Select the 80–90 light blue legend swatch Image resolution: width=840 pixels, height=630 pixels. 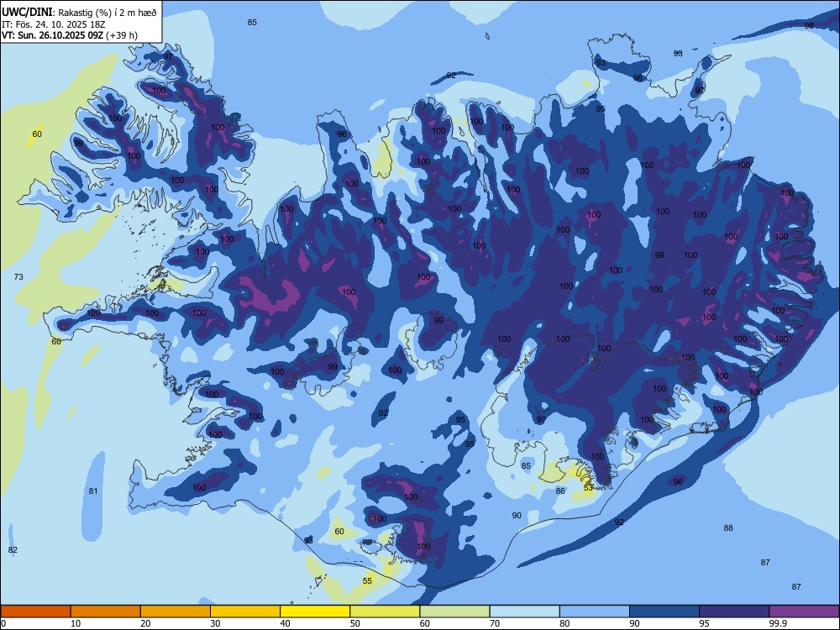coord(595,612)
